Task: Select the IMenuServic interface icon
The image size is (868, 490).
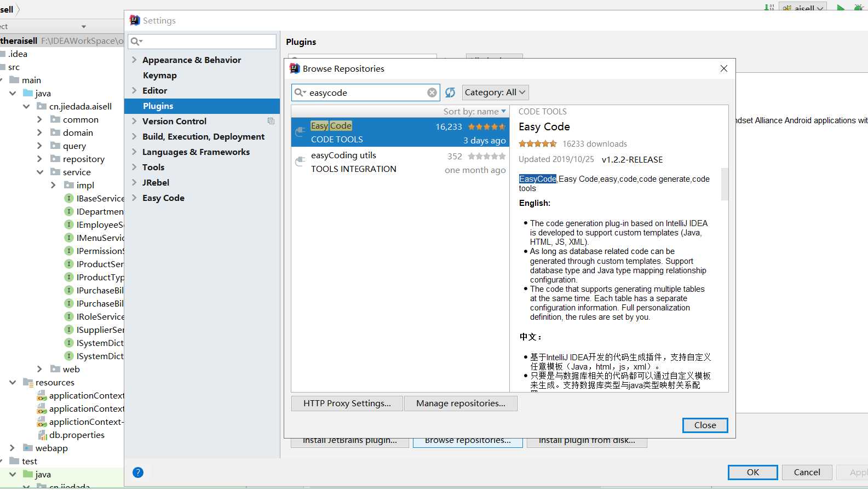Action: (x=69, y=238)
